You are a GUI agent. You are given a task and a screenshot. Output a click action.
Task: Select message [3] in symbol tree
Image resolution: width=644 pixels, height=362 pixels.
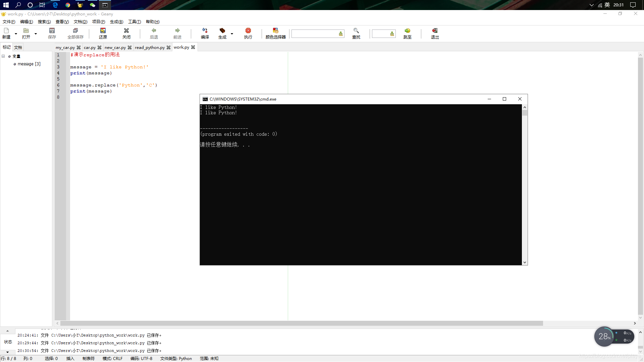(x=29, y=64)
